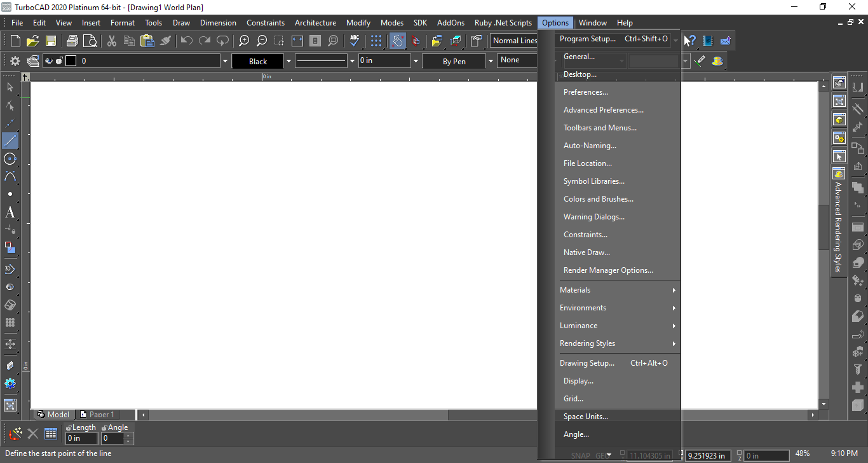Open the By Pen dropdown arrow
This screenshot has height=463, width=868.
pos(490,61)
